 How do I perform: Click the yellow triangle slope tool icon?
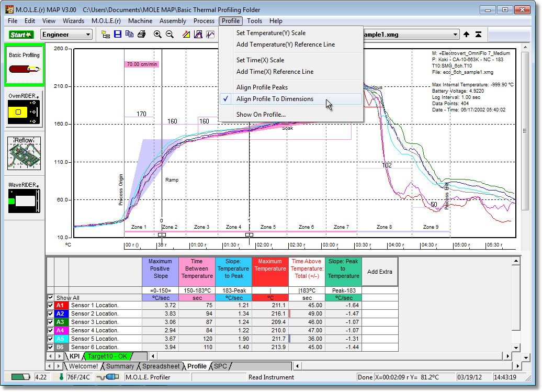(186, 34)
